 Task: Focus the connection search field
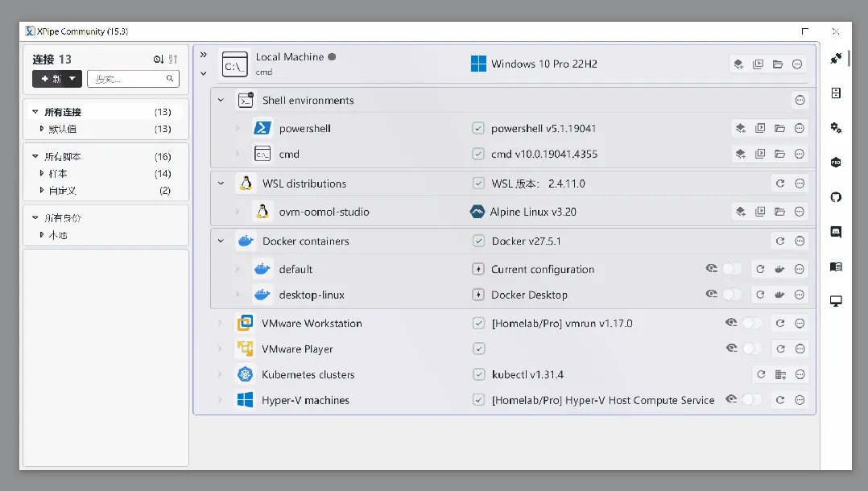click(133, 79)
